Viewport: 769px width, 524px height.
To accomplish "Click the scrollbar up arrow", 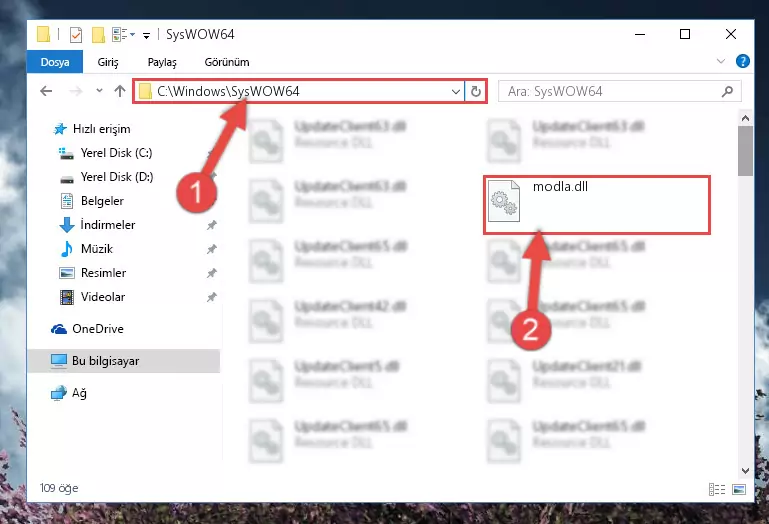I will coord(745,118).
